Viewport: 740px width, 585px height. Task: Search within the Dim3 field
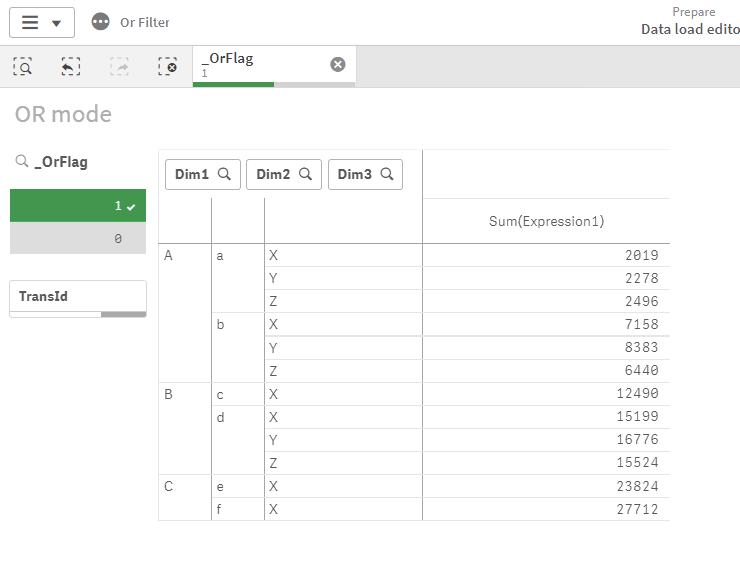[387, 174]
